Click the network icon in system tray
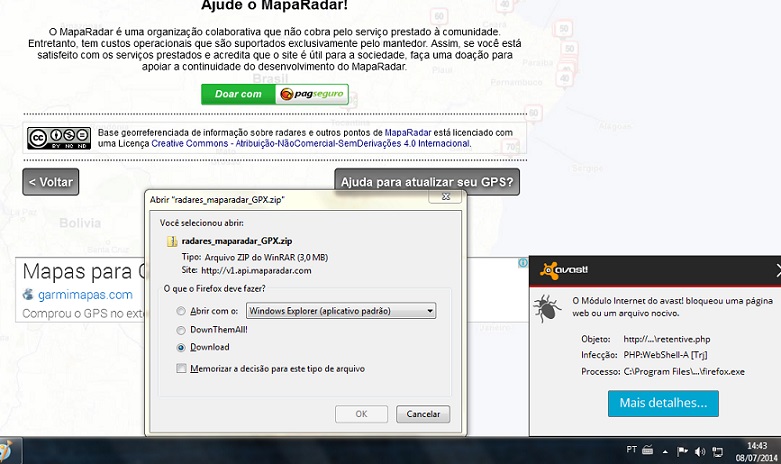Screen dimensions: 781x464 coord(717,452)
